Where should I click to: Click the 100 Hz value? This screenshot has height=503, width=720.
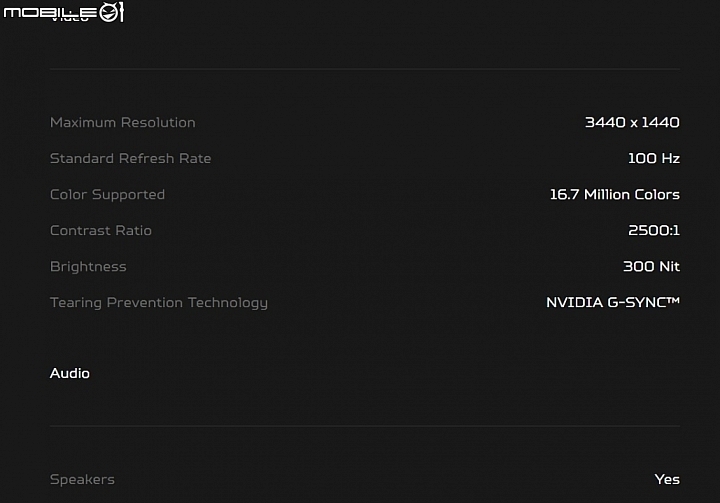pyautogui.click(x=653, y=158)
